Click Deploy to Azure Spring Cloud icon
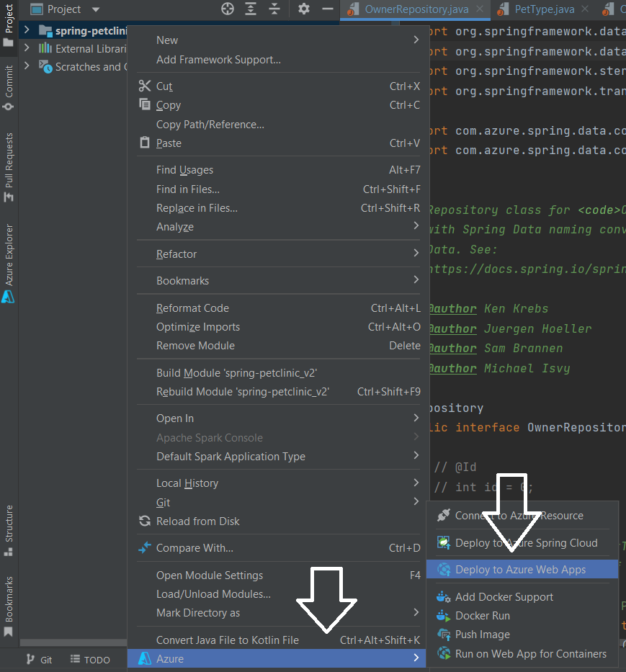The height and width of the screenshot is (672, 626). 443,542
